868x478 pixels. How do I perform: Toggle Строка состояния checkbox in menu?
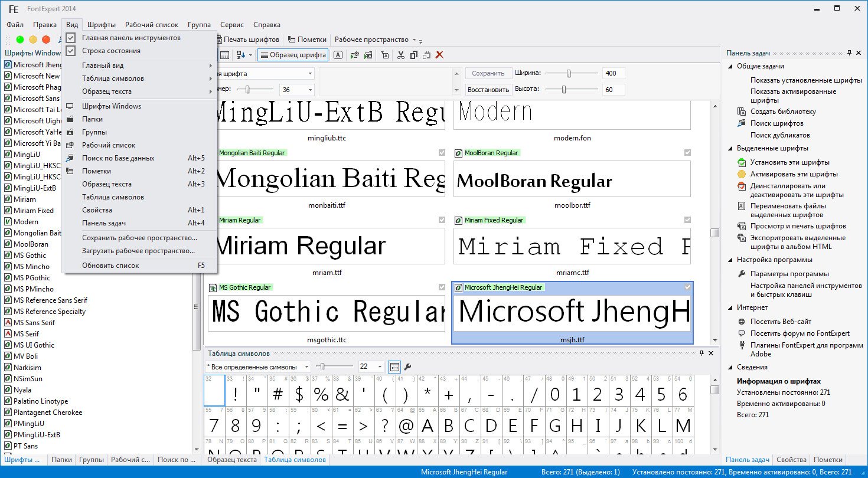click(x=71, y=51)
